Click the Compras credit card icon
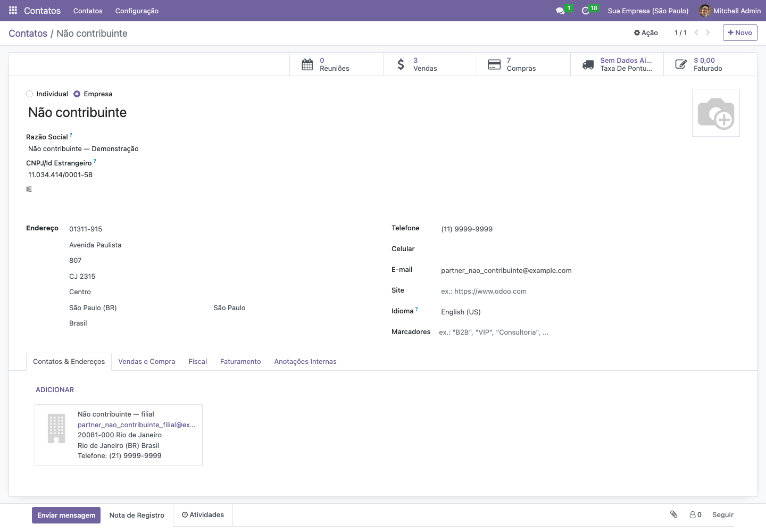766x532 pixels. click(x=494, y=64)
